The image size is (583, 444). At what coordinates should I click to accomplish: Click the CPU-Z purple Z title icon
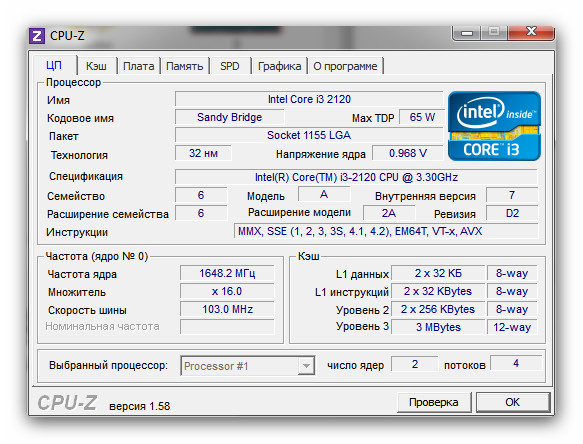point(37,36)
